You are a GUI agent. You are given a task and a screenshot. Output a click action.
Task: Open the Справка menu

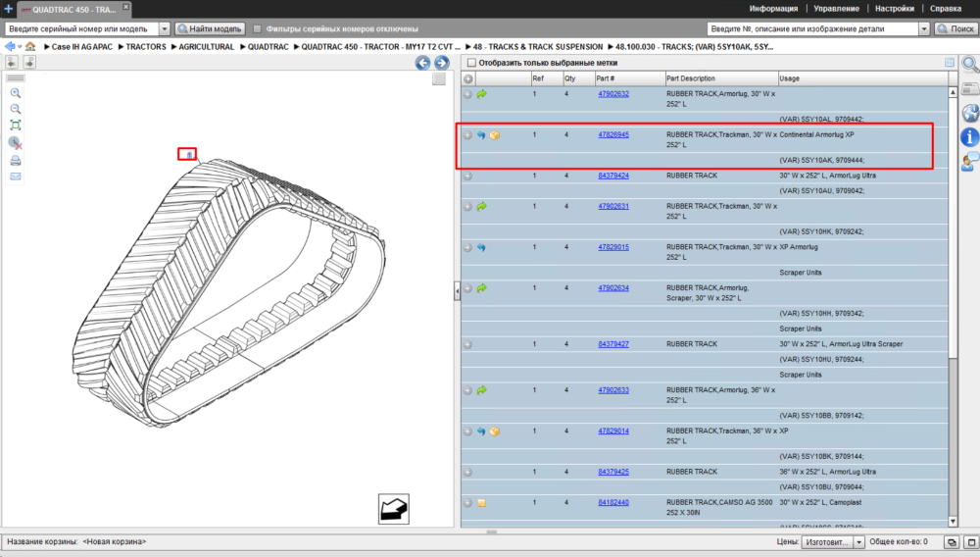click(x=946, y=9)
